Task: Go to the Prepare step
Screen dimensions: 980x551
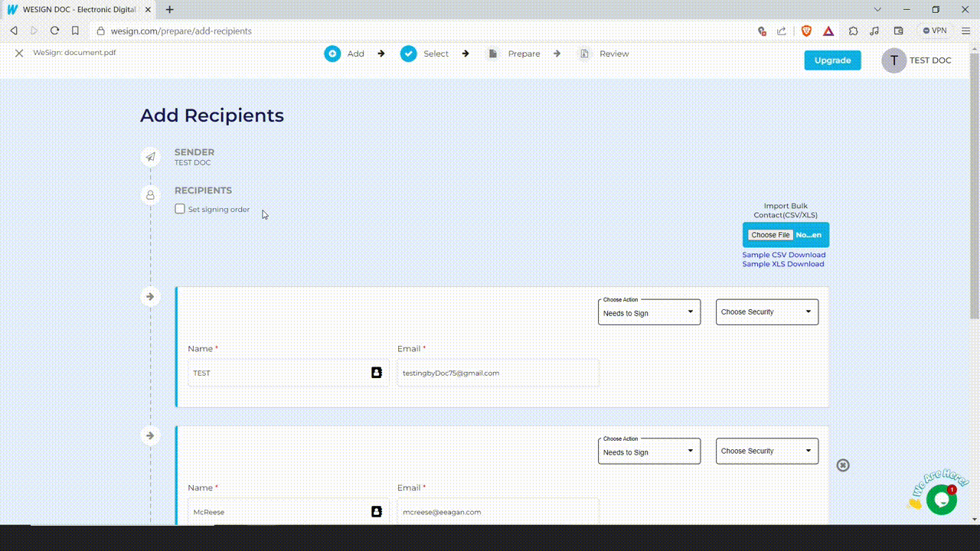Action: [523, 54]
